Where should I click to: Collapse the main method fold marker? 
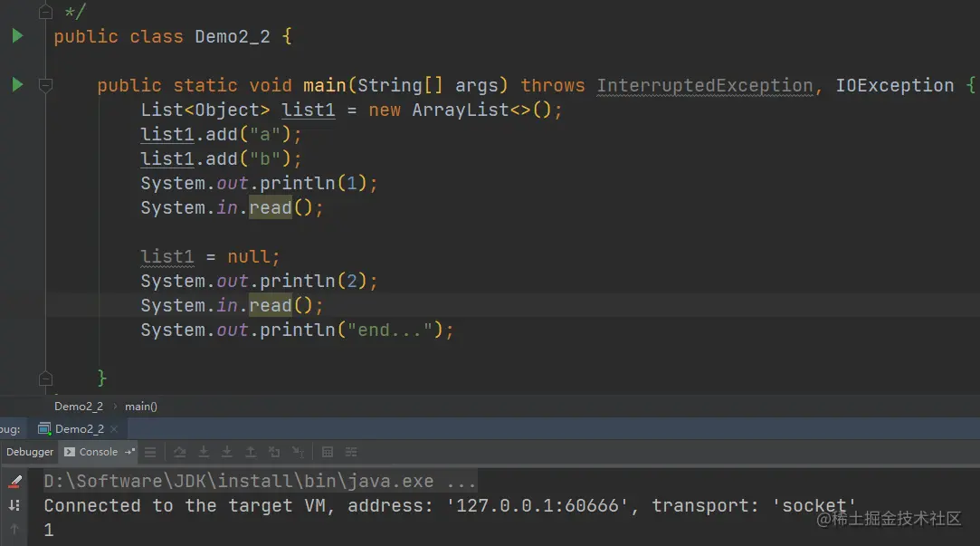[x=45, y=85]
